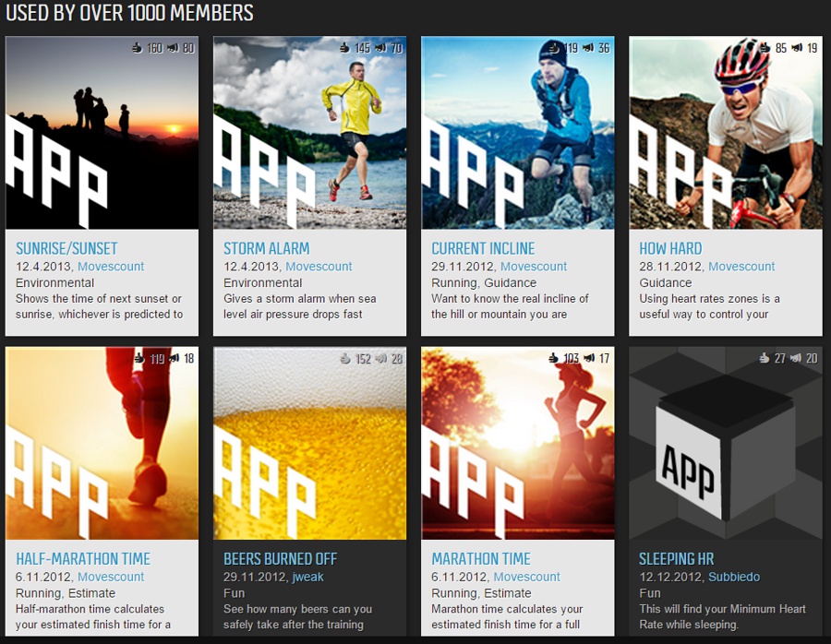The height and width of the screenshot is (644, 831).
Task: Click like count 160 on Sunrise/Sunset
Action: (155, 48)
